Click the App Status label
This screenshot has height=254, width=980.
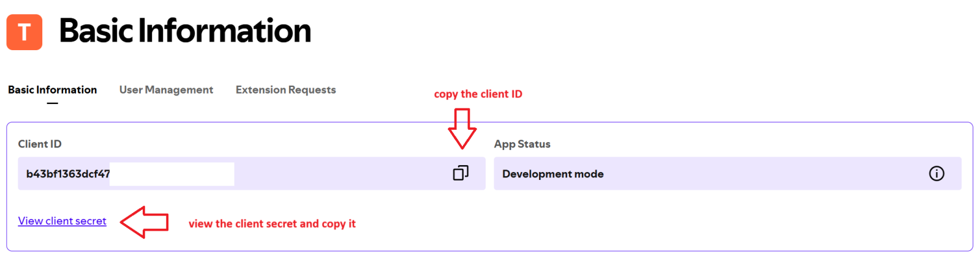click(522, 144)
